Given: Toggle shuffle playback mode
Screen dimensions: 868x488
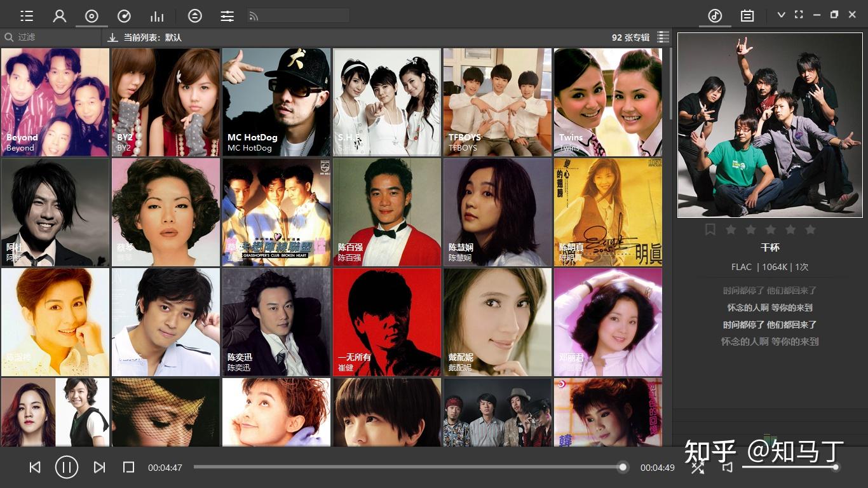Looking at the screenshot, I should [x=697, y=467].
